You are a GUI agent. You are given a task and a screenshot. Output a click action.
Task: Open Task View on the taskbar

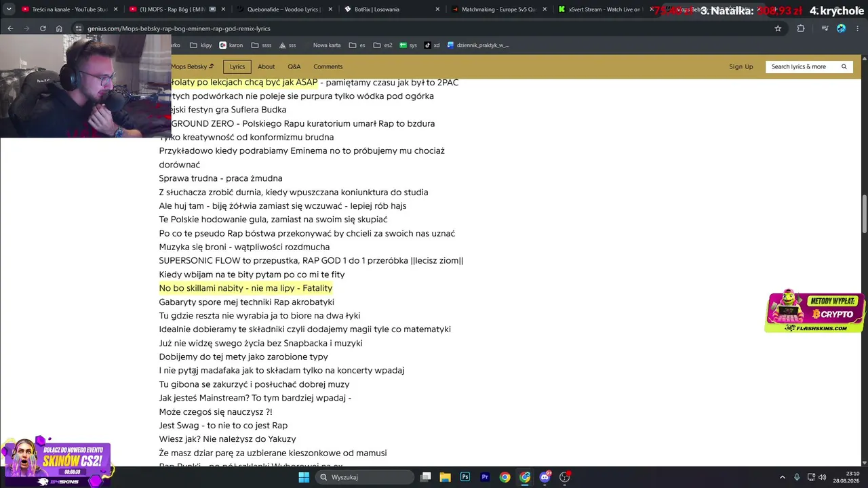click(425, 477)
